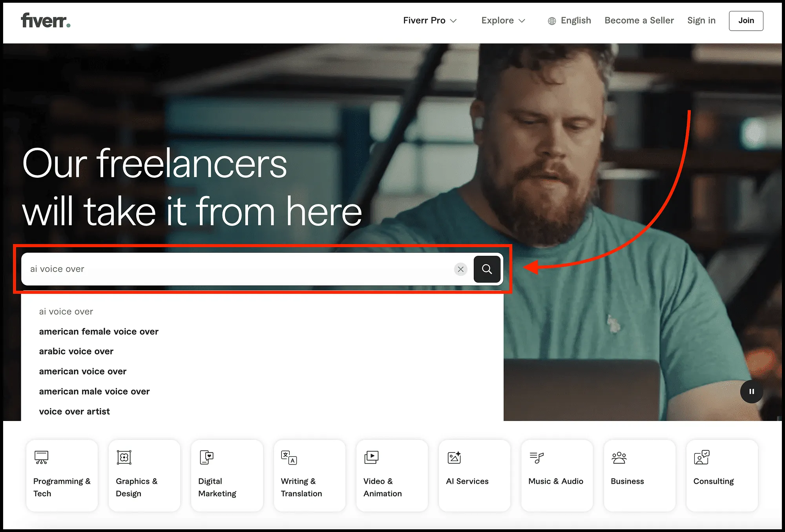Select the Graphics & Design category icon
The height and width of the screenshot is (532, 785).
tap(124, 457)
